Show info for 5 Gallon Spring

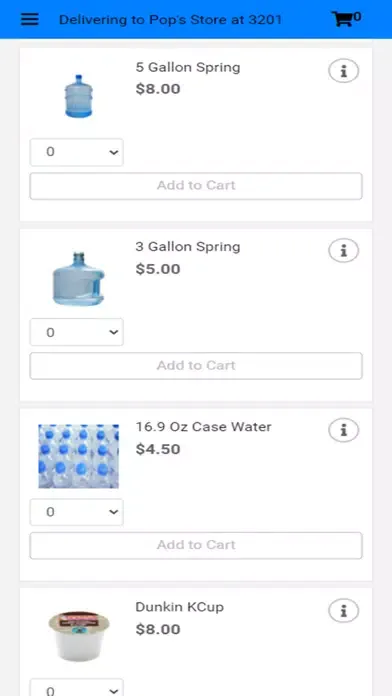point(344,71)
